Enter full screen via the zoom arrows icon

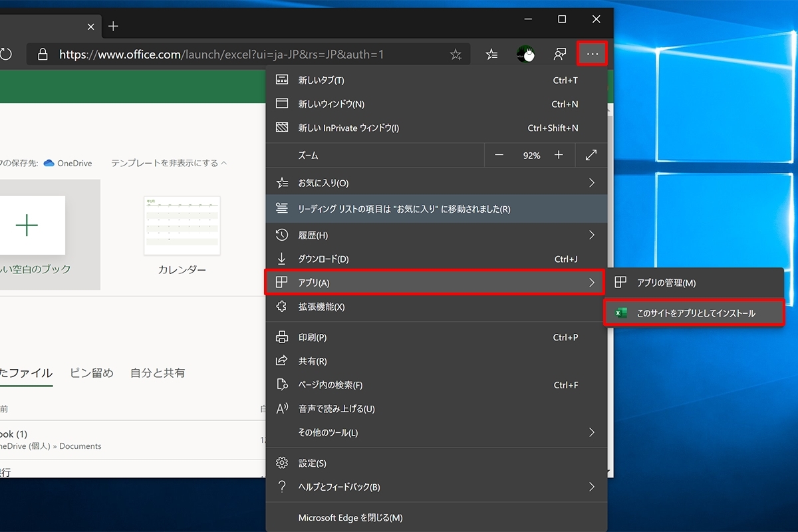point(591,155)
